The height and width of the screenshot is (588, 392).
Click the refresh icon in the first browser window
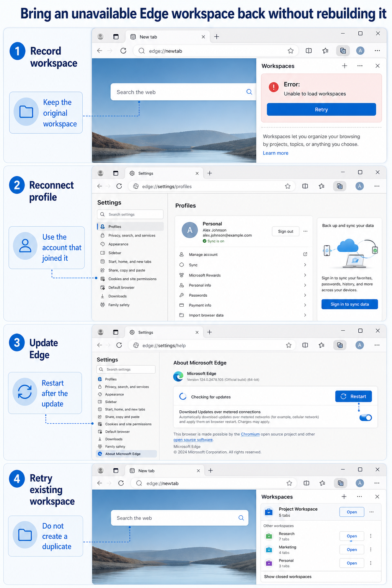[123, 51]
